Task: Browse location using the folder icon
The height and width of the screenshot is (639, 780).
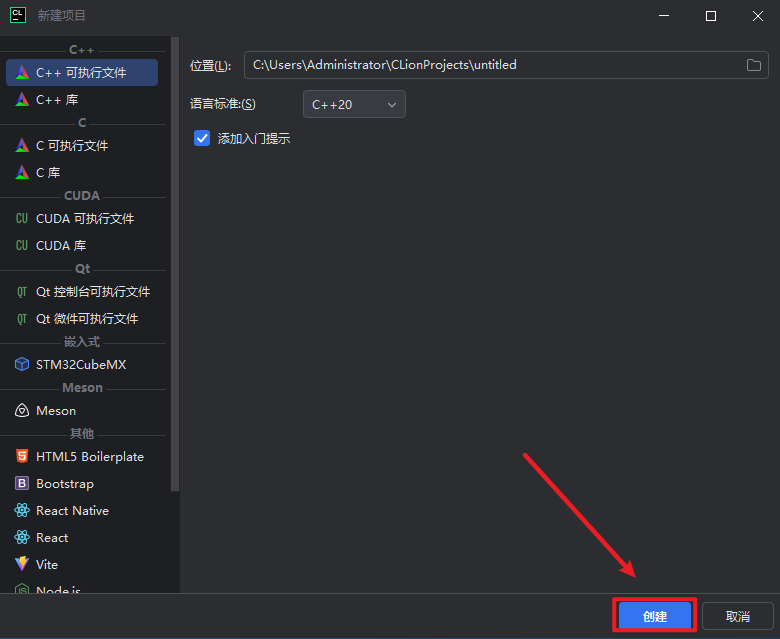Action: [x=754, y=65]
